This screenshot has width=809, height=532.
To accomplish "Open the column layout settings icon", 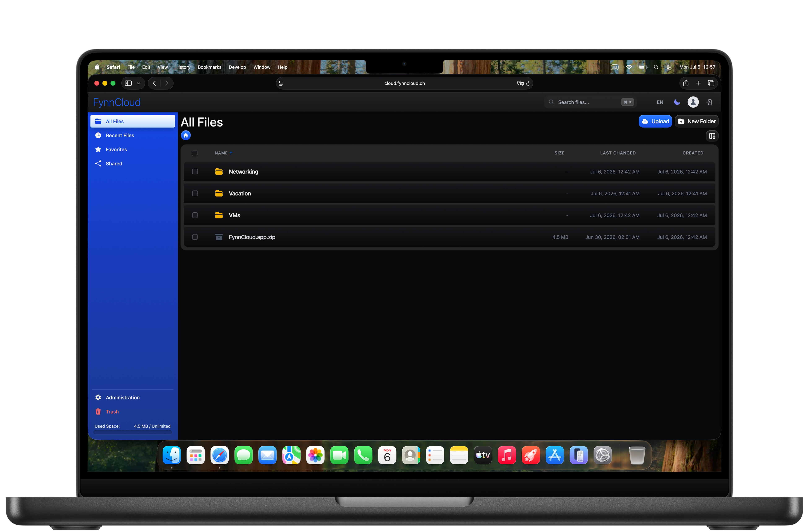I will pyautogui.click(x=712, y=136).
